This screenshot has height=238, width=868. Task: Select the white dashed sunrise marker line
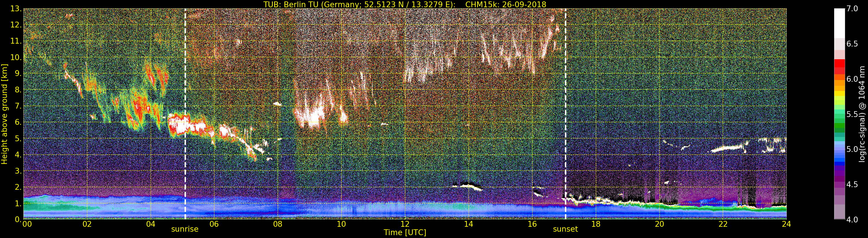(185, 114)
